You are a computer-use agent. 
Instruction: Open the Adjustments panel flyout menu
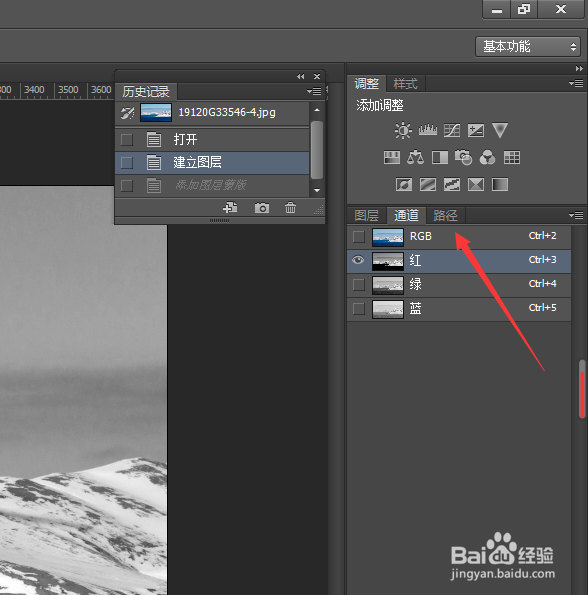576,83
